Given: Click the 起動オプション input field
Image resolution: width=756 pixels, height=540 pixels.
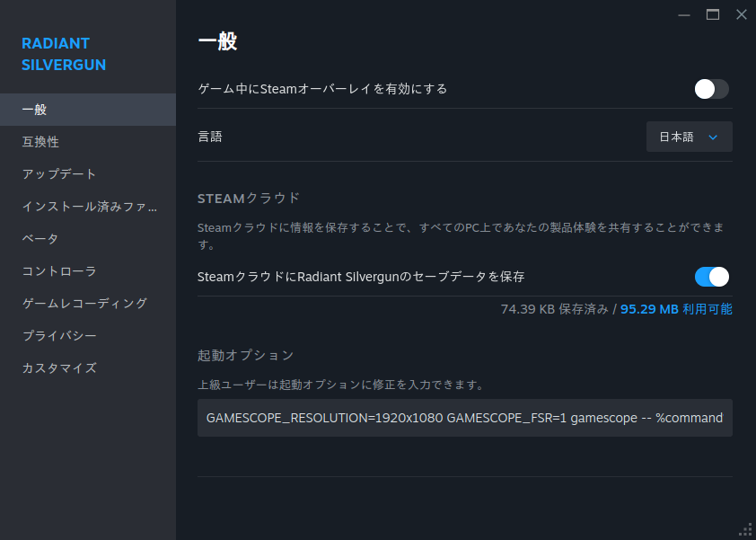Looking at the screenshot, I should pyautogui.click(x=465, y=417).
